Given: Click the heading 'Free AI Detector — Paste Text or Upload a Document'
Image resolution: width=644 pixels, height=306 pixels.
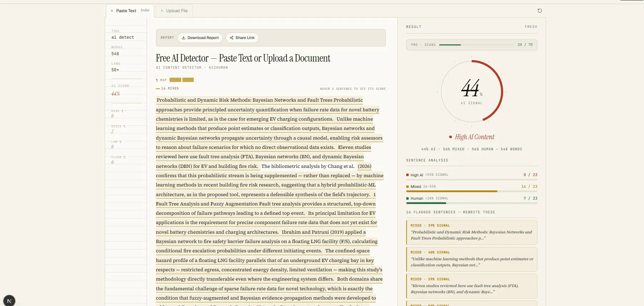Looking at the screenshot, I should pyautogui.click(x=243, y=58).
